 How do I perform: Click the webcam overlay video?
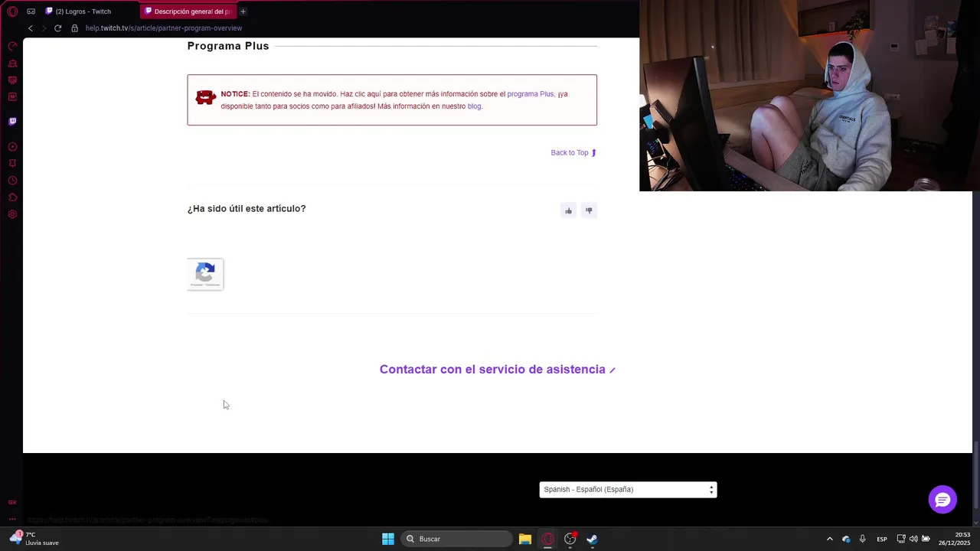coord(809,96)
